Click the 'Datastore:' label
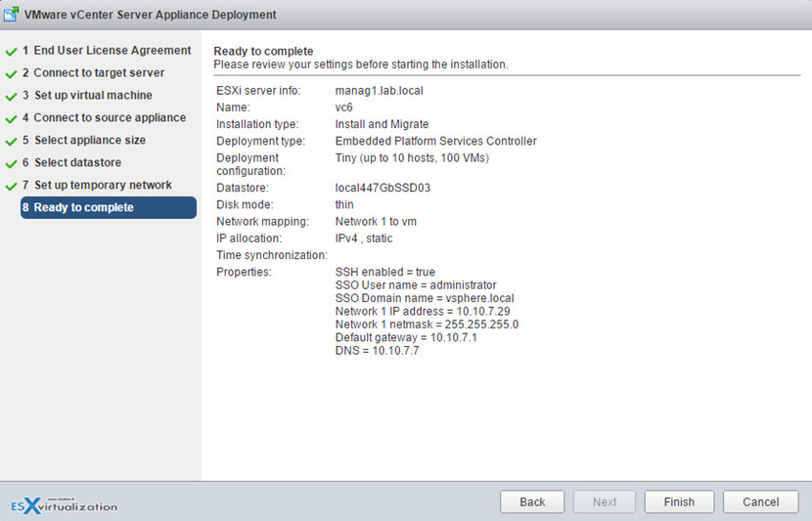Screen dimensions: 812x521 pos(243,188)
